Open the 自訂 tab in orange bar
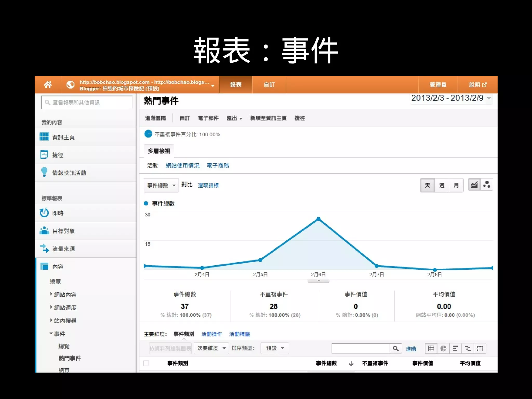This screenshot has width=532, height=399. 269,85
